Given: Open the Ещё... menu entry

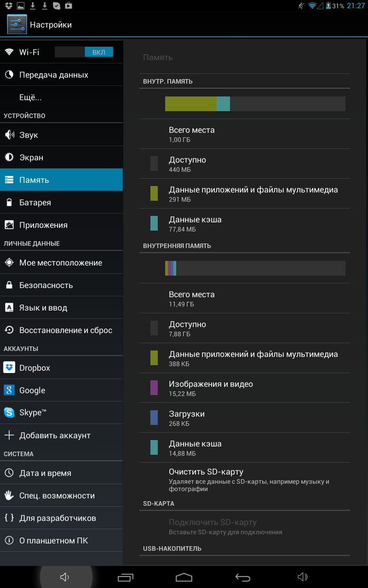Looking at the screenshot, I should [61, 97].
